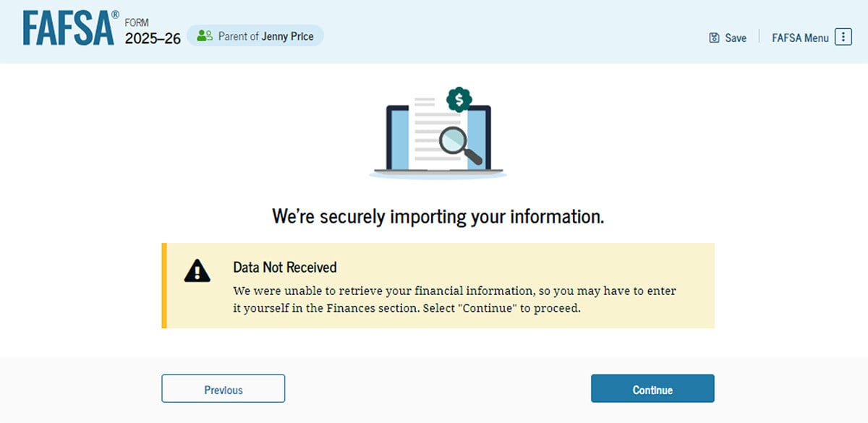
Task: Click the Data Not Received heading
Action: 285,267
